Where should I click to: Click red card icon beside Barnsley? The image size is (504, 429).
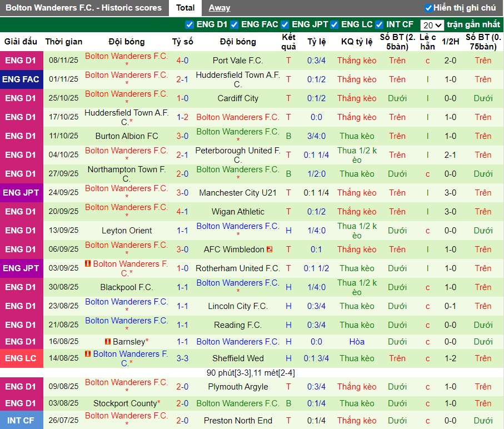pyautogui.click(x=108, y=342)
